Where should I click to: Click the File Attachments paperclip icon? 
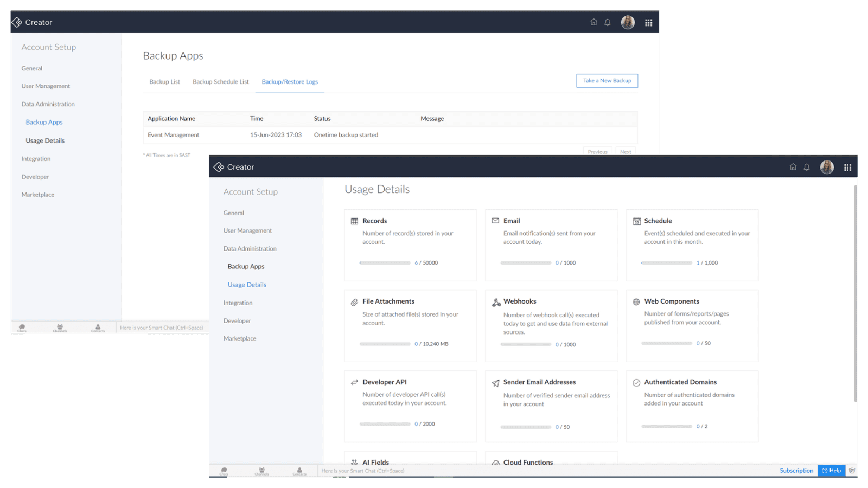[354, 302]
